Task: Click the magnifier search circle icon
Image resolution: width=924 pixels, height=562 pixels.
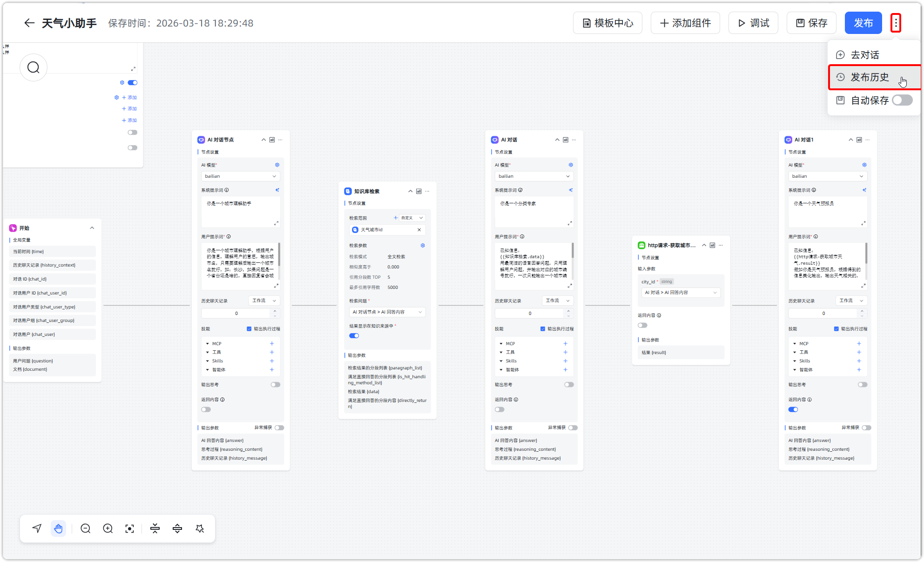Action: (x=34, y=68)
